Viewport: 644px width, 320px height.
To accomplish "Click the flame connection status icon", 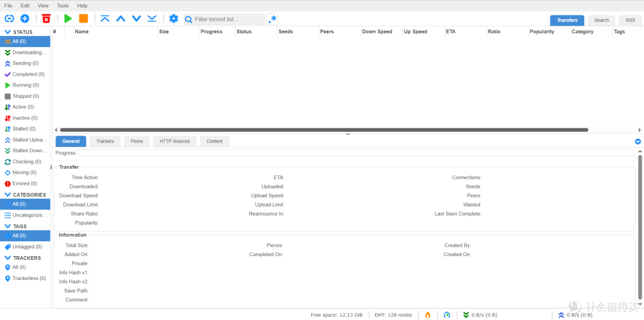I will click(428, 315).
